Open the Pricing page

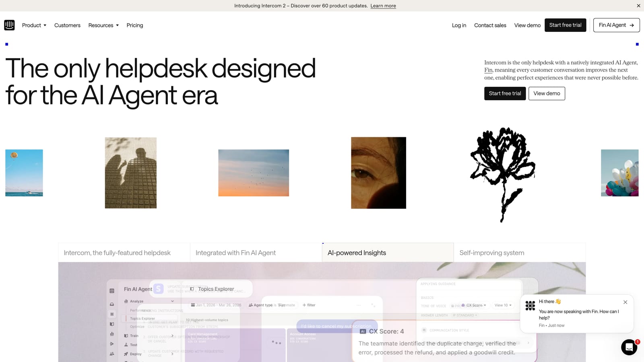(135, 25)
